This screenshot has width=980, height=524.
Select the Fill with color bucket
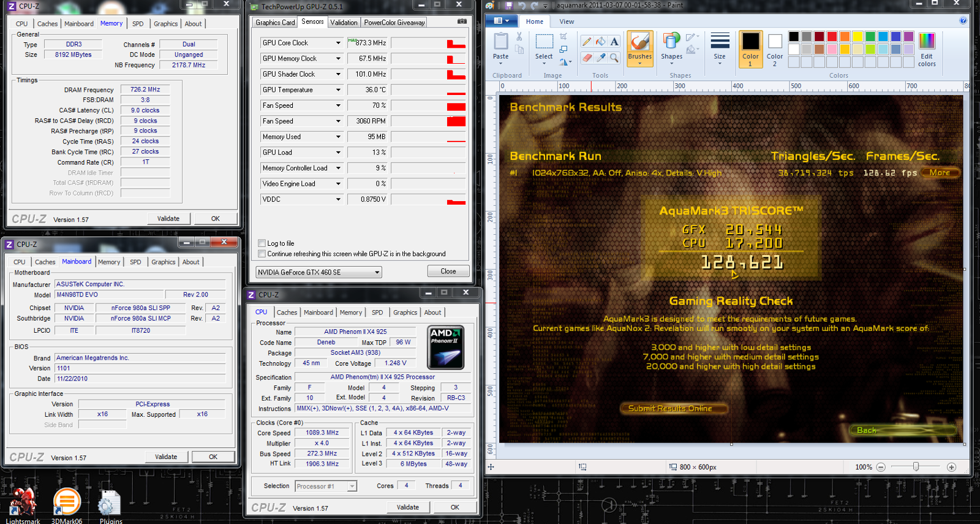pyautogui.click(x=601, y=41)
